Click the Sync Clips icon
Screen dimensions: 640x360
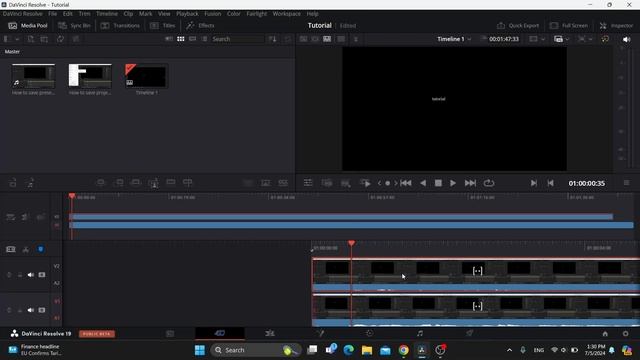coord(60,39)
